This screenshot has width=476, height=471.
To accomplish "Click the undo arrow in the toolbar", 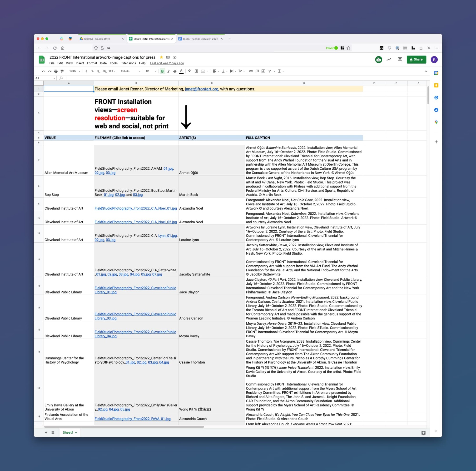I will pos(43,71).
